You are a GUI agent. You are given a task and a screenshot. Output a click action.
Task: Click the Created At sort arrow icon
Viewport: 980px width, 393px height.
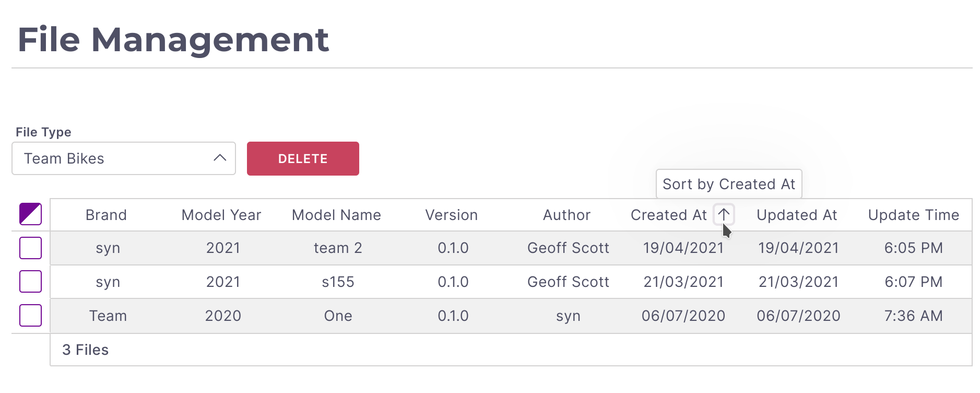[724, 214]
